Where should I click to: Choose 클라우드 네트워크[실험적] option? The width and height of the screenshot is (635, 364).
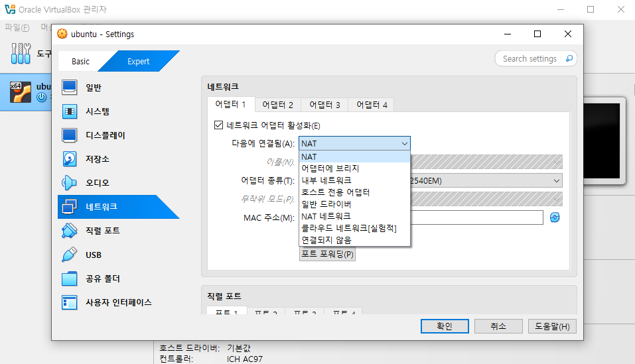point(354,228)
